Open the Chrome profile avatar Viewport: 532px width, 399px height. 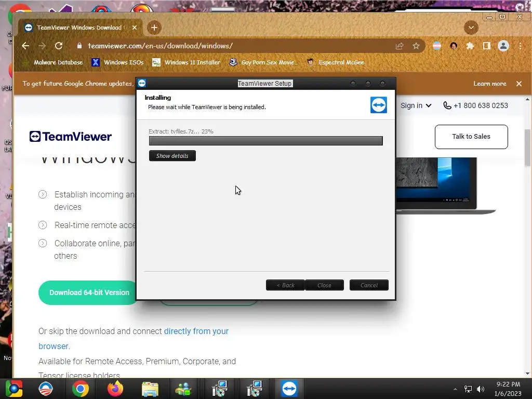(503, 46)
